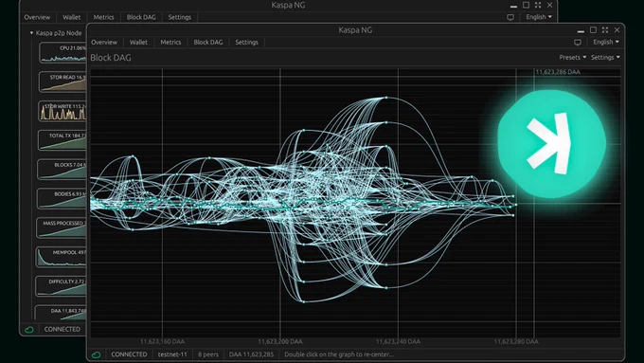This screenshot has width=644, height=363.
Task: Select Block DAG tab in back window
Action: click(141, 17)
